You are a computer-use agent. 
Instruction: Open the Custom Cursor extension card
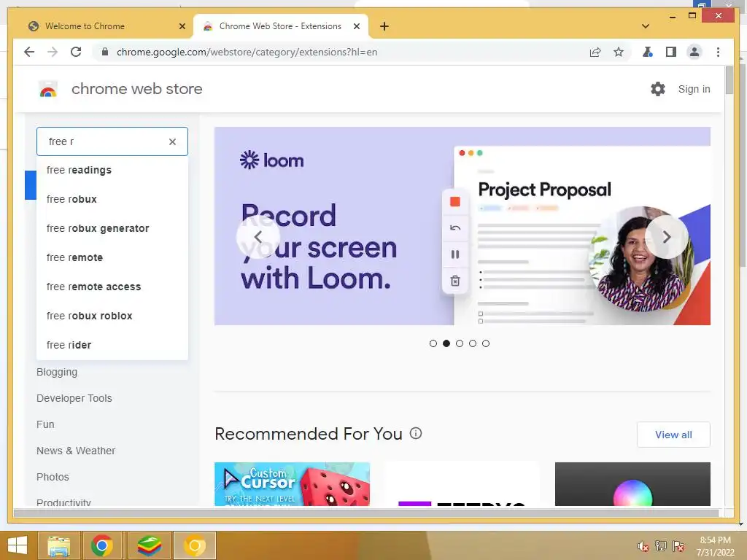(292, 484)
